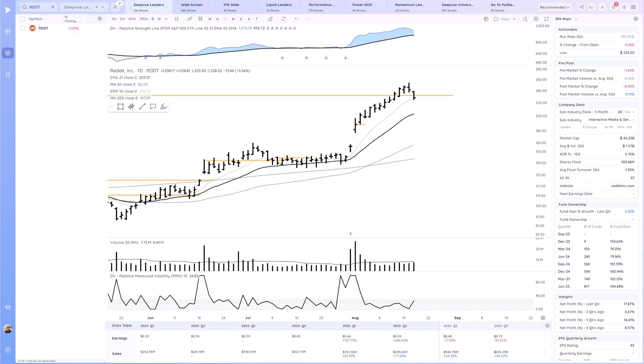Open favorites star in left sidebar
Viewport: 644px width, 364px height.
tap(8, 74)
